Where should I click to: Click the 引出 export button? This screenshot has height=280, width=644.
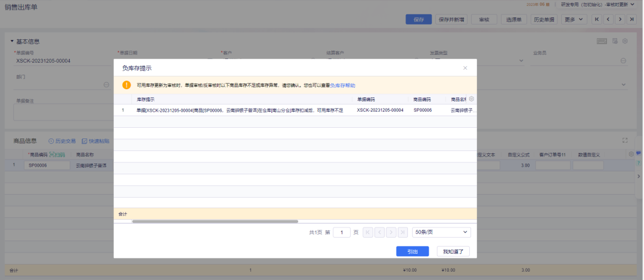412,251
